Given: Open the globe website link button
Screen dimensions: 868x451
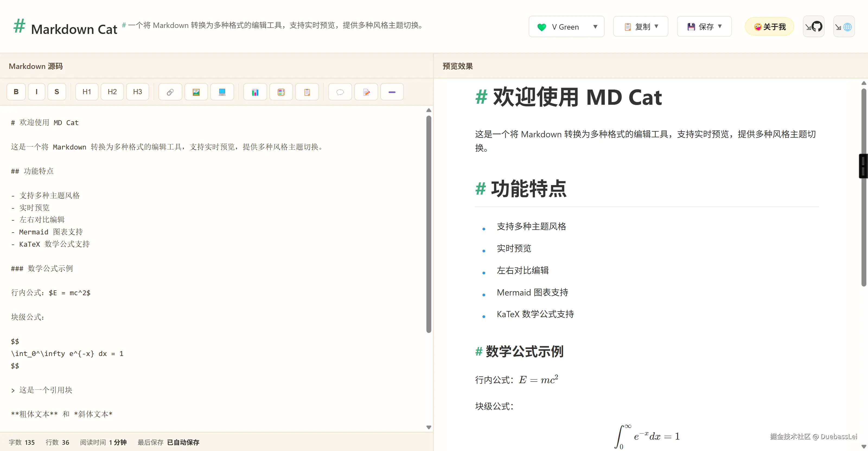Looking at the screenshot, I should tap(844, 27).
